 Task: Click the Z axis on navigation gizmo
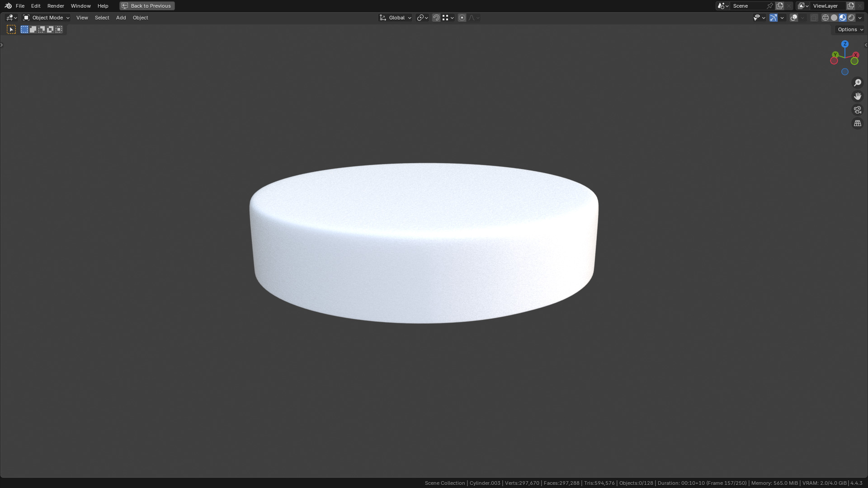[x=845, y=44]
